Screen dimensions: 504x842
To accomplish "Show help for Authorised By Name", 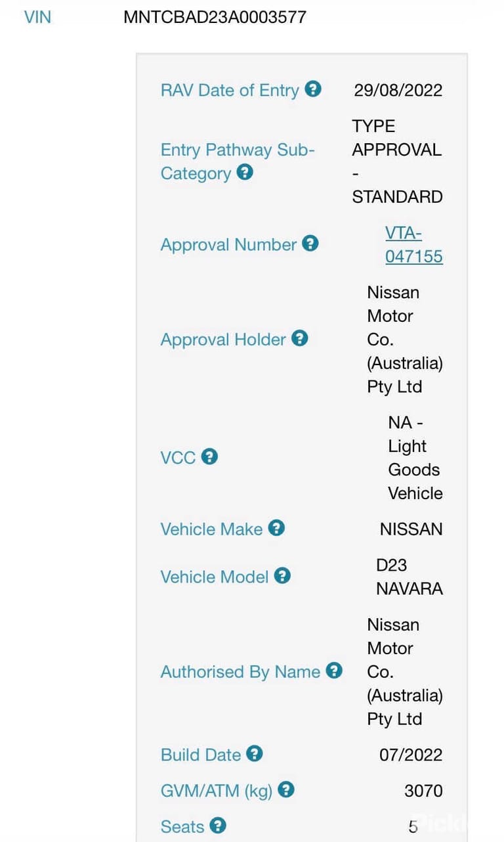I will pos(334,671).
